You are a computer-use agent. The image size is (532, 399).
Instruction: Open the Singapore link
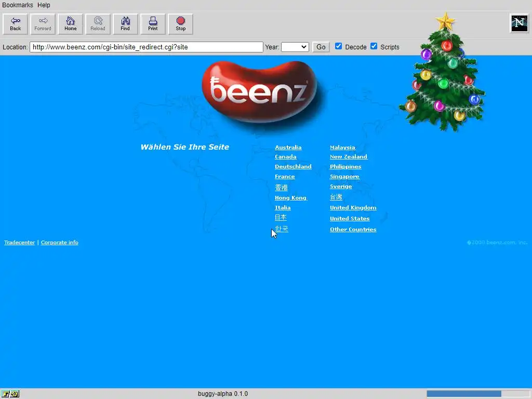344,177
